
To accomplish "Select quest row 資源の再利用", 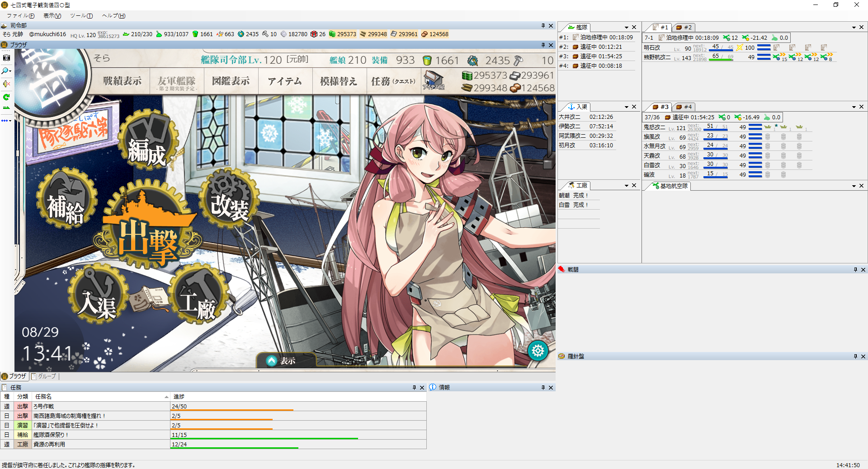I will pyautogui.click(x=213, y=445).
